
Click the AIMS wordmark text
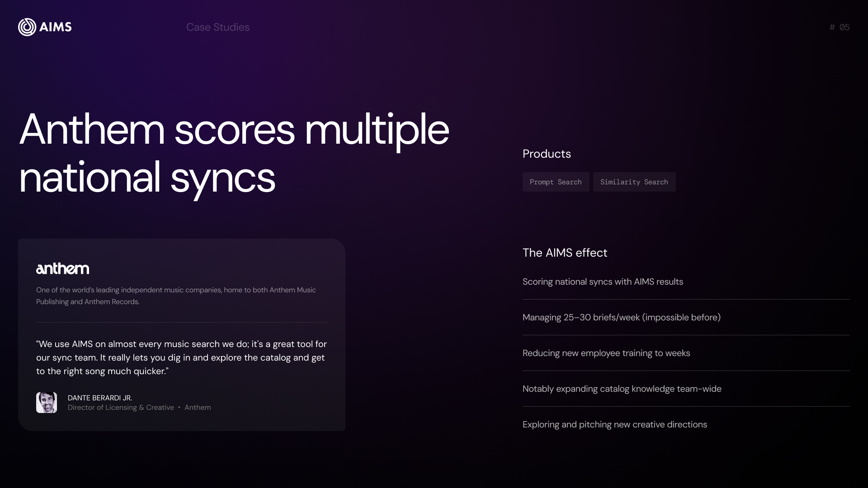(x=56, y=27)
